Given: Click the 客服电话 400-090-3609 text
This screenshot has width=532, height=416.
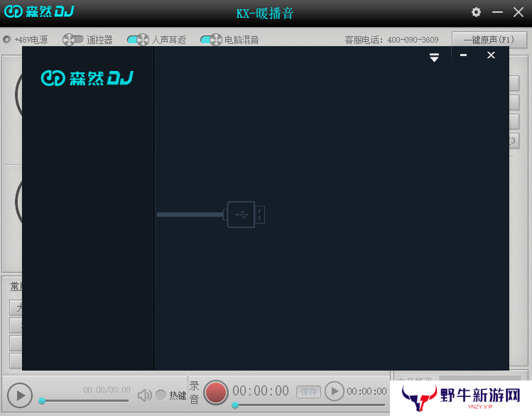Looking at the screenshot, I should point(391,40).
